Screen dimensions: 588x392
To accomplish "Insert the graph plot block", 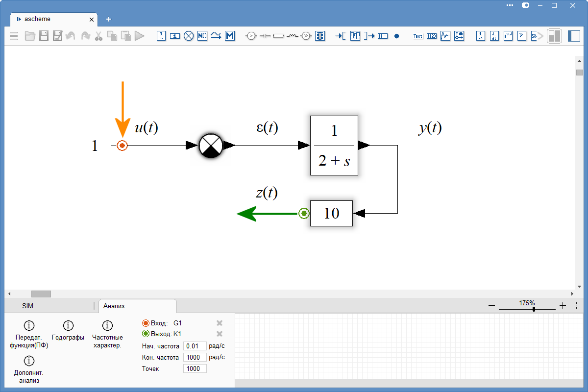I will (x=445, y=36).
